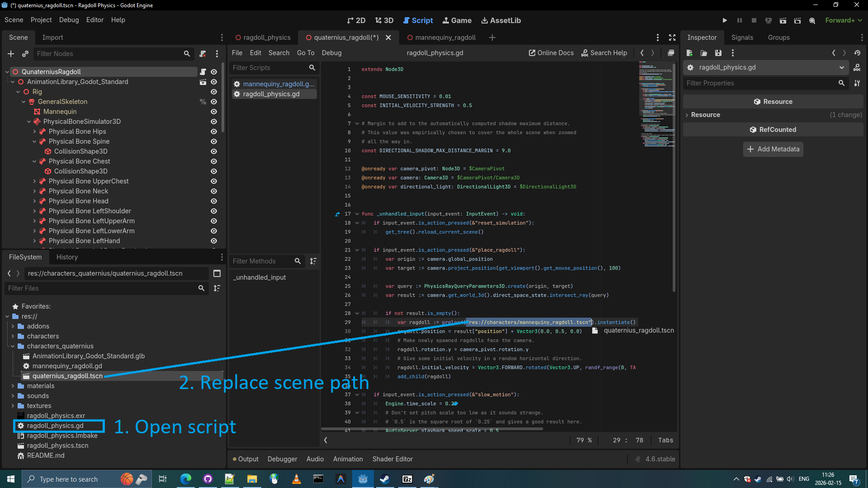Click the Add Metadata button
Viewport: 868px width, 488px height.
773,149
